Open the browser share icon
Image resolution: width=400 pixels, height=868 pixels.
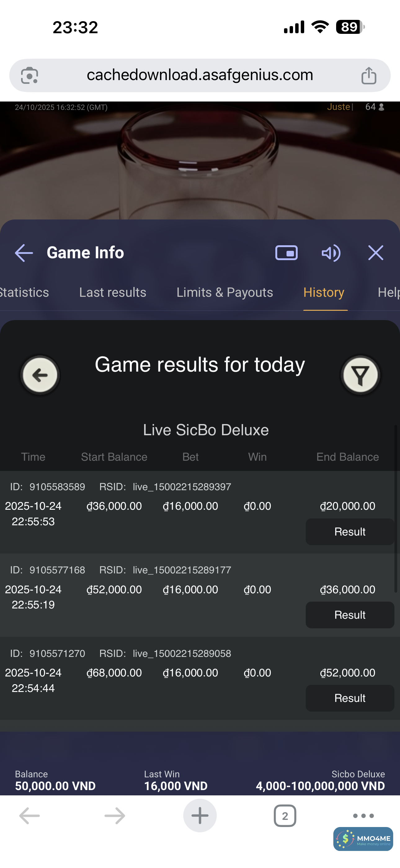(369, 75)
